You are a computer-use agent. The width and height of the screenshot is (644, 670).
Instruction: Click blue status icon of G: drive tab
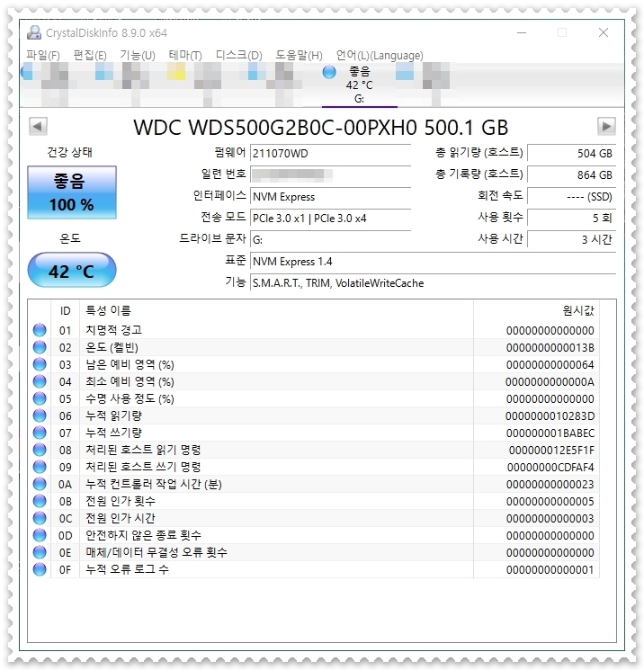329,72
